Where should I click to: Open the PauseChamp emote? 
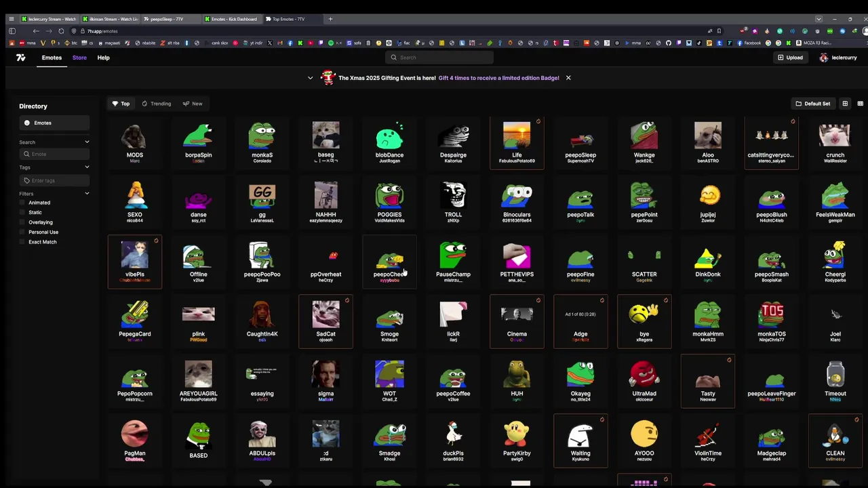[453, 262]
